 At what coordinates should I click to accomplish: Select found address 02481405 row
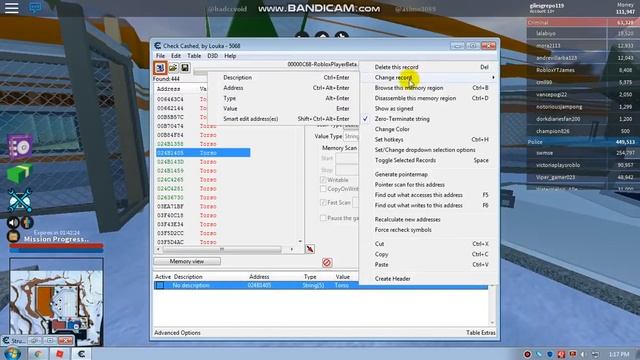coord(203,153)
